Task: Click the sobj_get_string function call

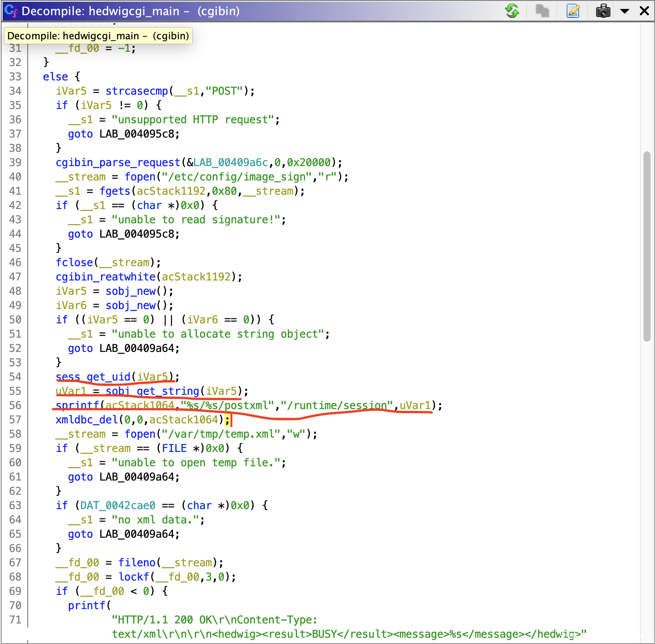Action: (x=152, y=391)
